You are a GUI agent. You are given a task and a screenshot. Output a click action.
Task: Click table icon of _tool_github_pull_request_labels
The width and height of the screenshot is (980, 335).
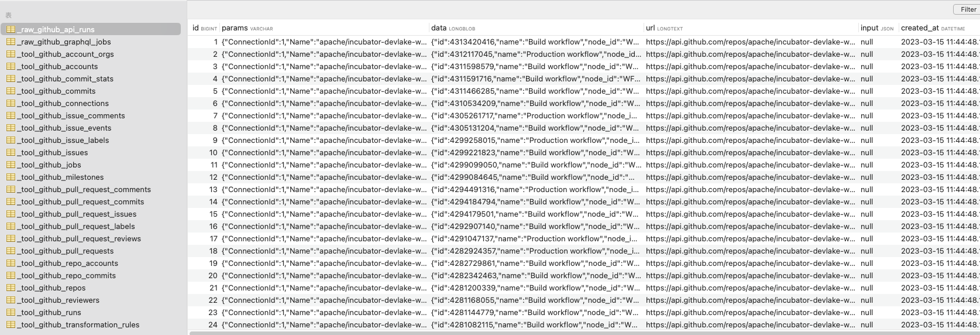click(11, 226)
